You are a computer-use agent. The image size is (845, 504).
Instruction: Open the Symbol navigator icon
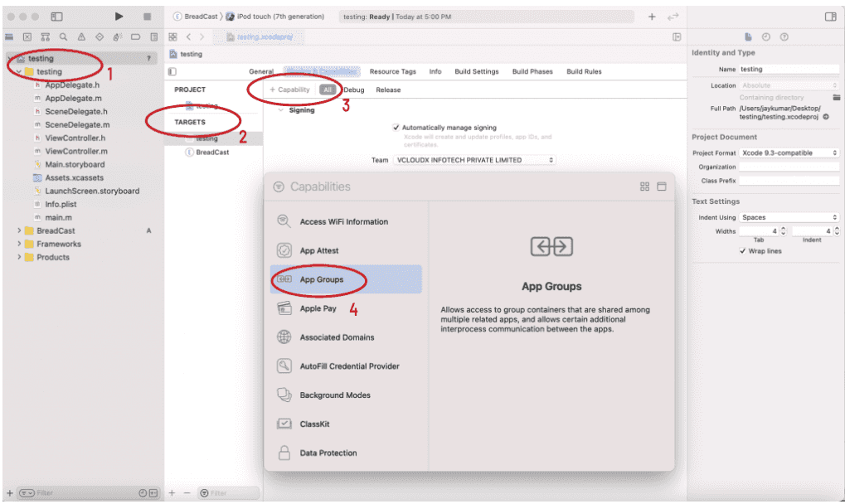46,37
